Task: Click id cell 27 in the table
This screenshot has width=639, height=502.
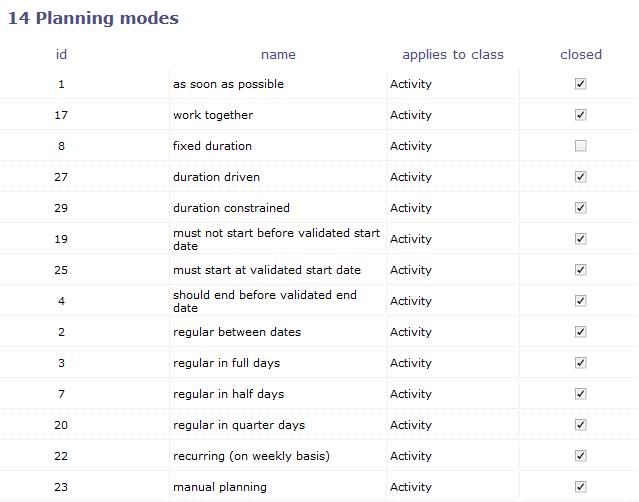Action: (61, 177)
